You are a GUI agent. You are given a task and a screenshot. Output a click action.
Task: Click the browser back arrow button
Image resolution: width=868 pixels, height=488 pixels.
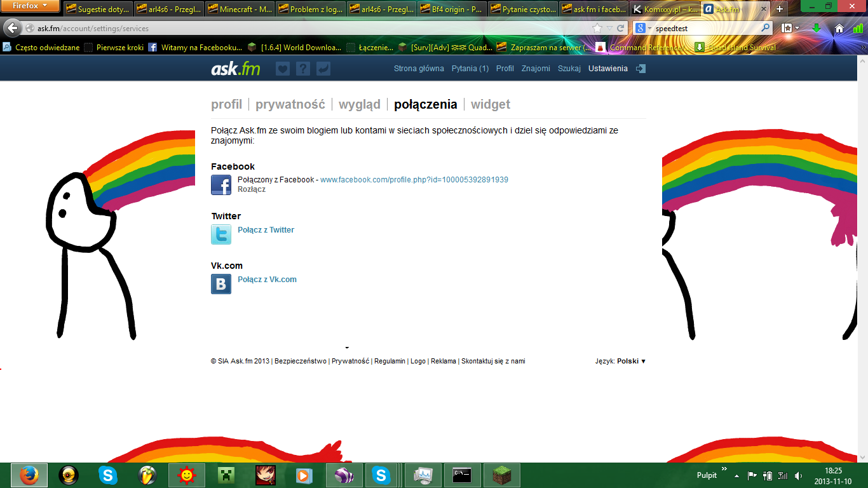12,29
